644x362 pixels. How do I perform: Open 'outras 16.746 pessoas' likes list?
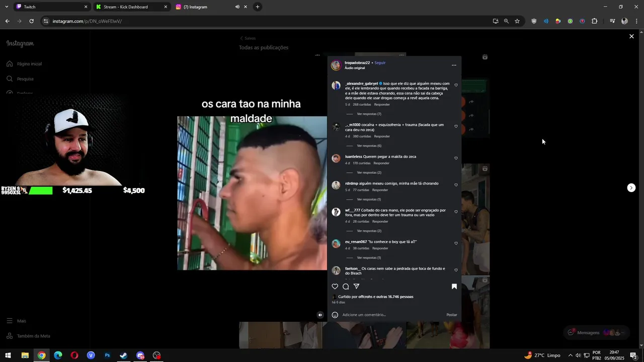tap(394, 297)
